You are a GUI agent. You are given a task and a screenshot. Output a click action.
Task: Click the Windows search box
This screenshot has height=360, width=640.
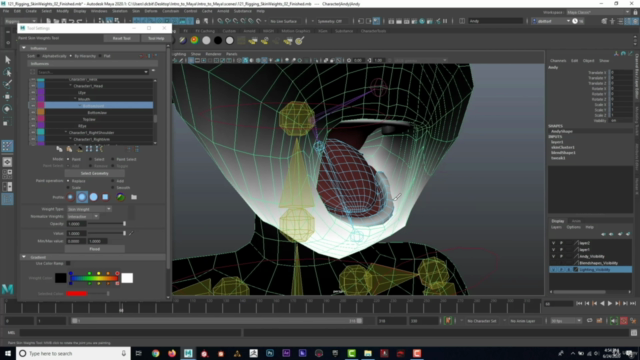tap(73, 353)
